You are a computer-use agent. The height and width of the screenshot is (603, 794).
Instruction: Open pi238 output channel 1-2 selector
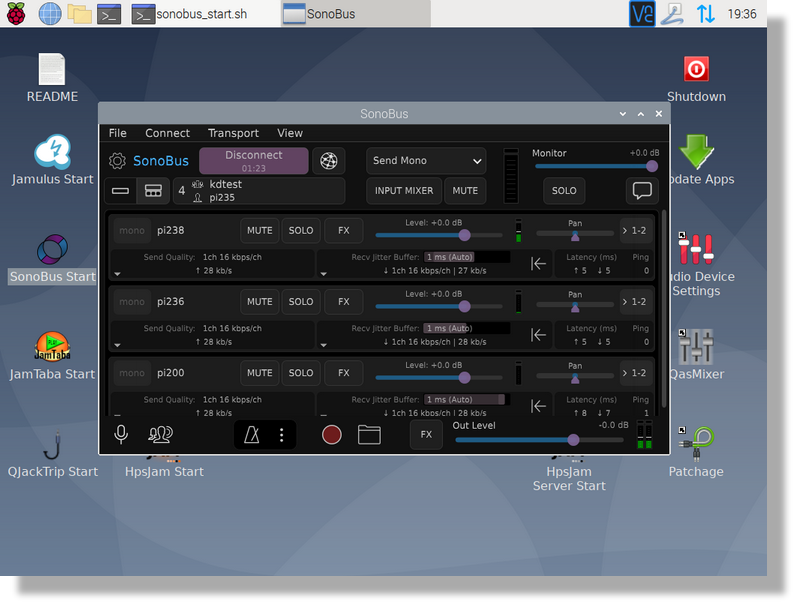pyautogui.click(x=636, y=230)
